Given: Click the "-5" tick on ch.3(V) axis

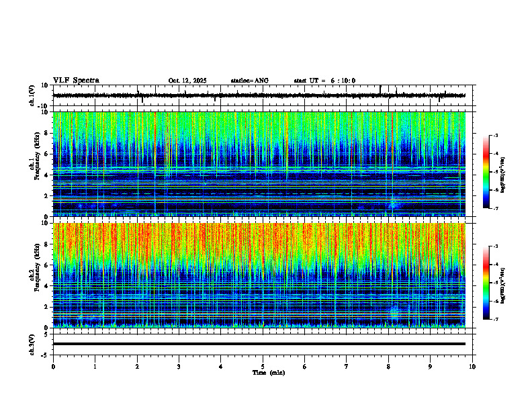Looking at the screenshot, I should click(46, 355).
